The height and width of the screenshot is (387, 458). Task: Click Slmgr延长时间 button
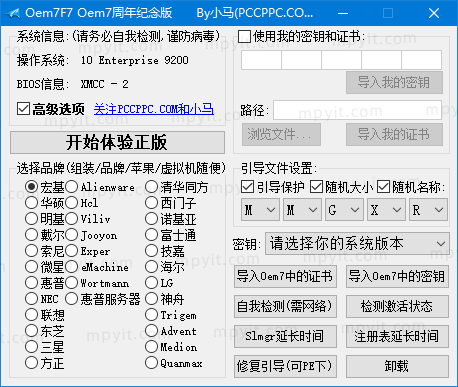285,336
